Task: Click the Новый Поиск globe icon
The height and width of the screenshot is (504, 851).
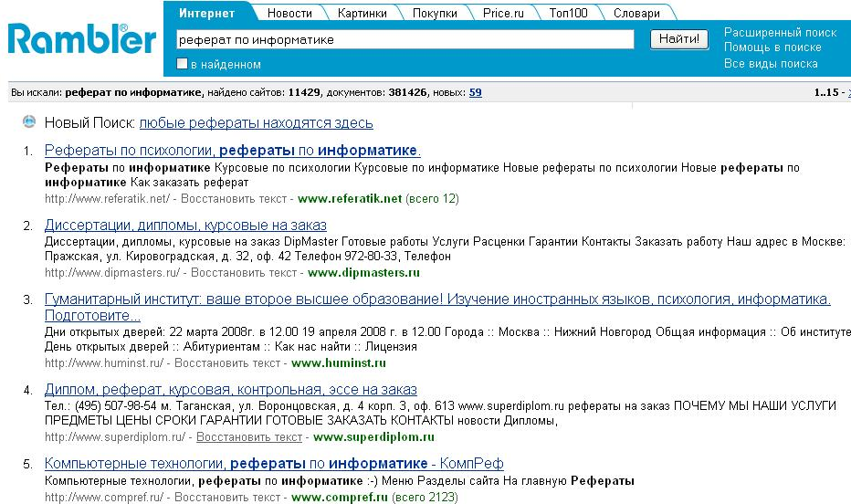Action: tap(29, 121)
